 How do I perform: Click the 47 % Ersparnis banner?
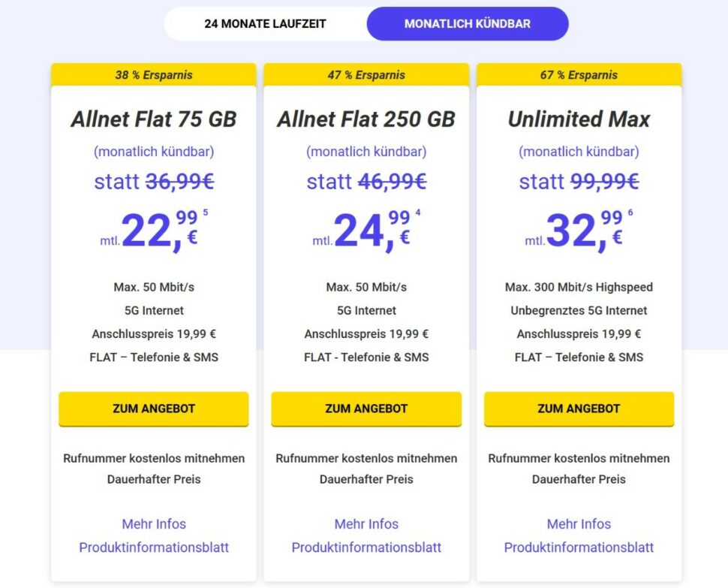click(366, 74)
